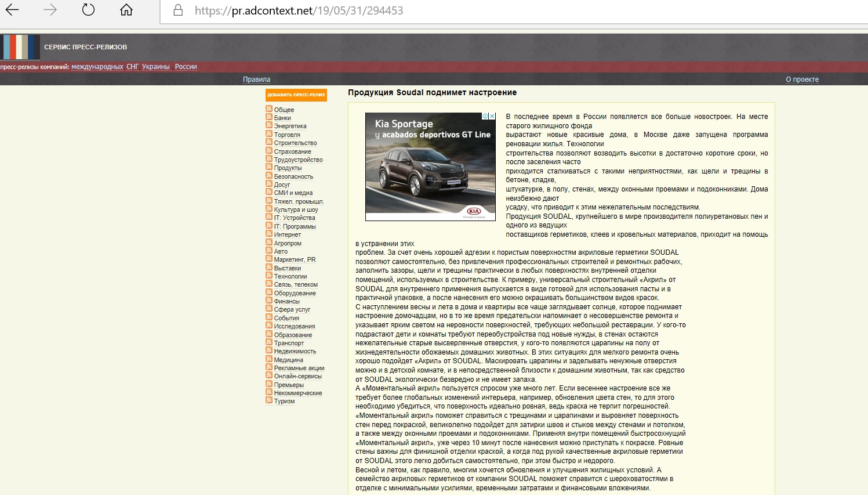Open the Некоммерческие category
Viewport: 868px width, 495px height.
(298, 393)
